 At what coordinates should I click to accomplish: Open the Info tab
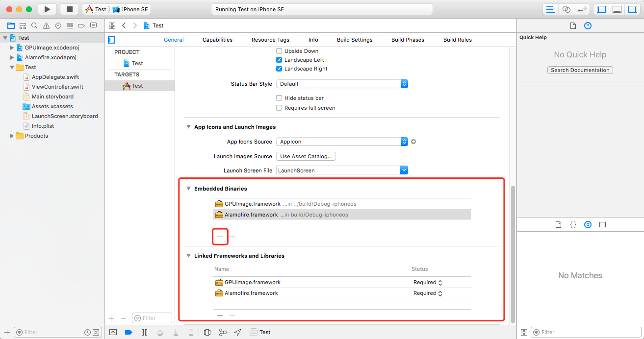click(x=313, y=40)
